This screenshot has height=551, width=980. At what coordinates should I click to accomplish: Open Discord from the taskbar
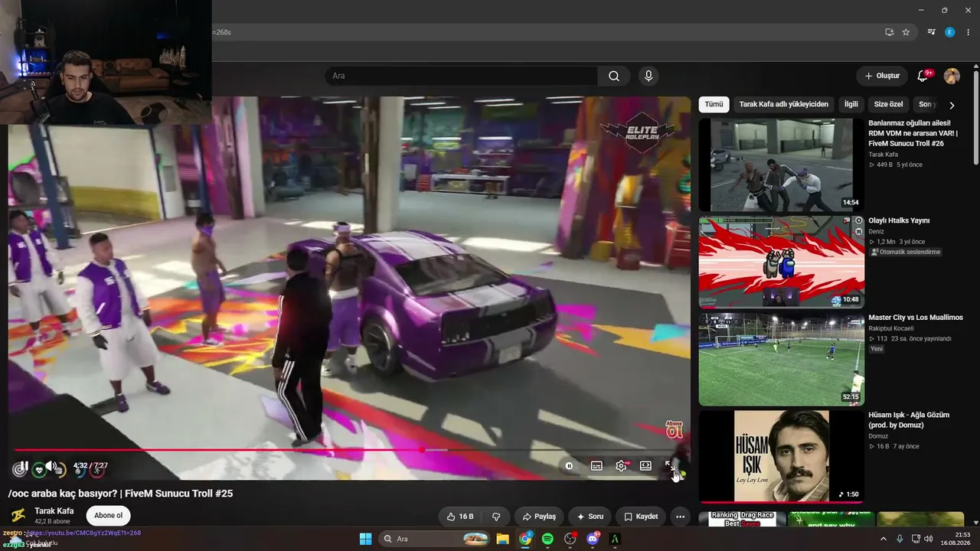(x=593, y=539)
